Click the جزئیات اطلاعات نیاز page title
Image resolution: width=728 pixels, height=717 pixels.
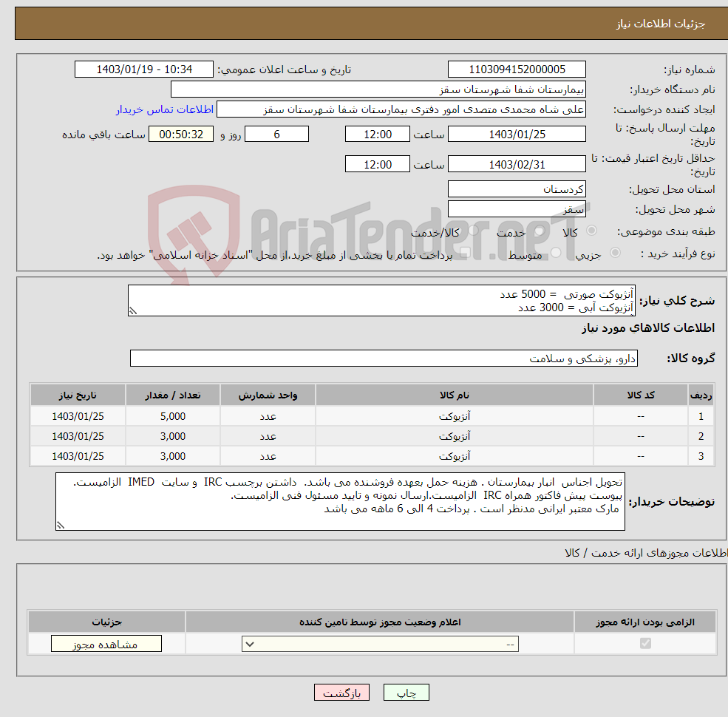(x=660, y=24)
